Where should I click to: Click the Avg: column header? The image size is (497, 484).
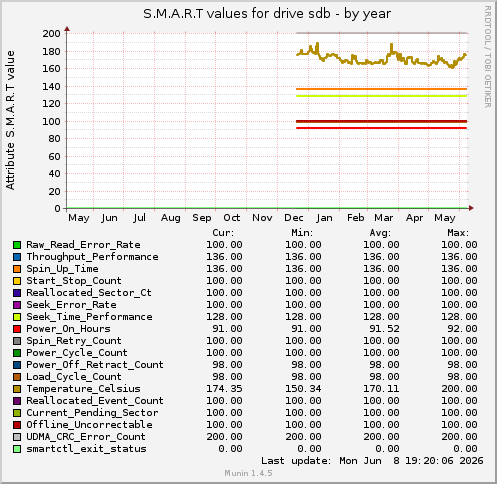click(x=380, y=233)
